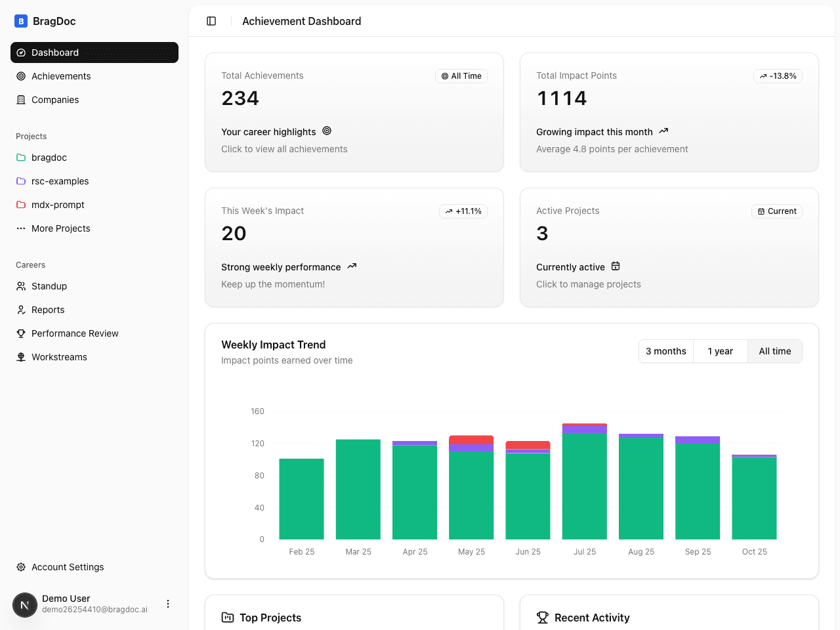Toggle the sidebar collapse button

pos(211,21)
